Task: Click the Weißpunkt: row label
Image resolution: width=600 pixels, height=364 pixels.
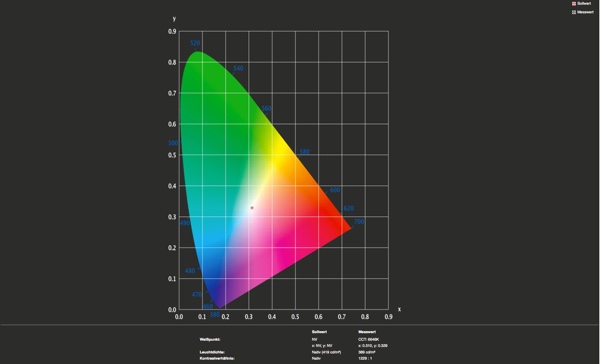Action: coord(210,339)
